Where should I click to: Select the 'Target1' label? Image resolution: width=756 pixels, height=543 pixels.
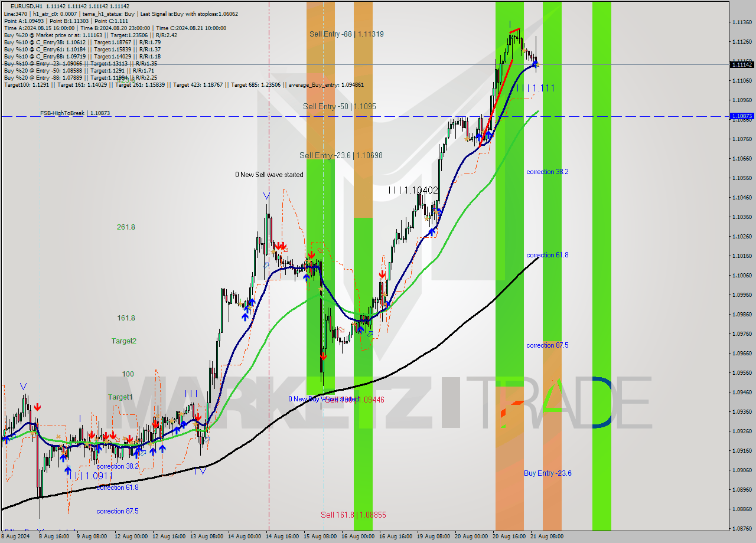click(x=120, y=397)
